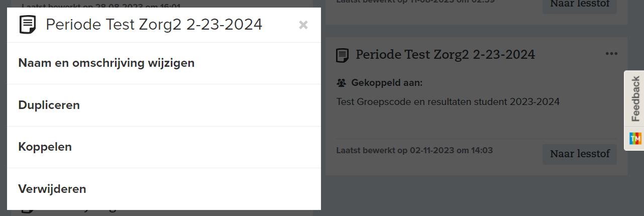644x216 pixels.
Task: Select the Koppelen option
Action: (45, 147)
